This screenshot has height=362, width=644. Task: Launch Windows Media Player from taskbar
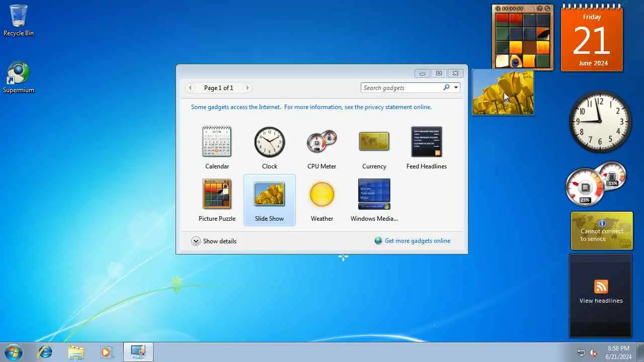(x=106, y=352)
